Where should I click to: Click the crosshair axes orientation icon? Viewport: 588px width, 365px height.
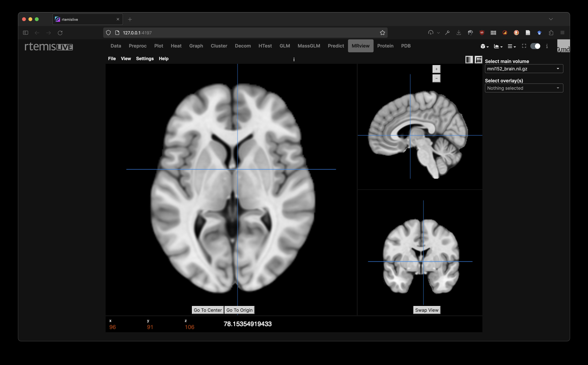tap(478, 59)
